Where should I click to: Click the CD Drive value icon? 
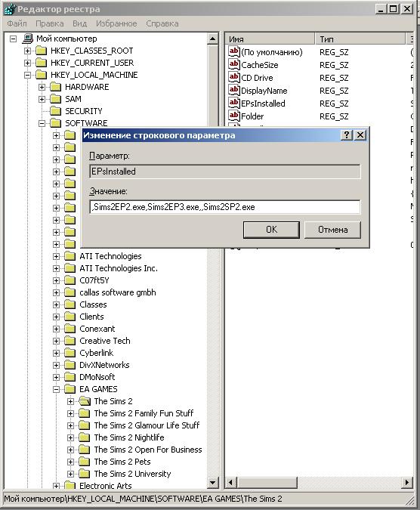(234, 77)
